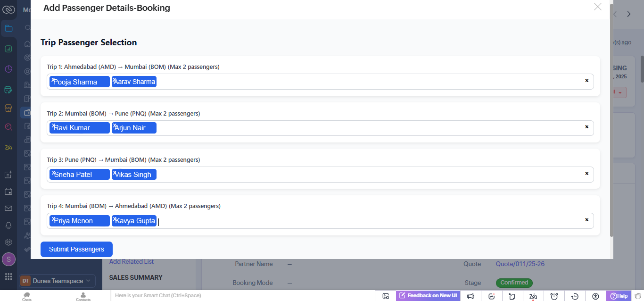Remove Kavya Gupta from Trip 4
Viewport: 644px width, 301px height.
click(x=115, y=219)
